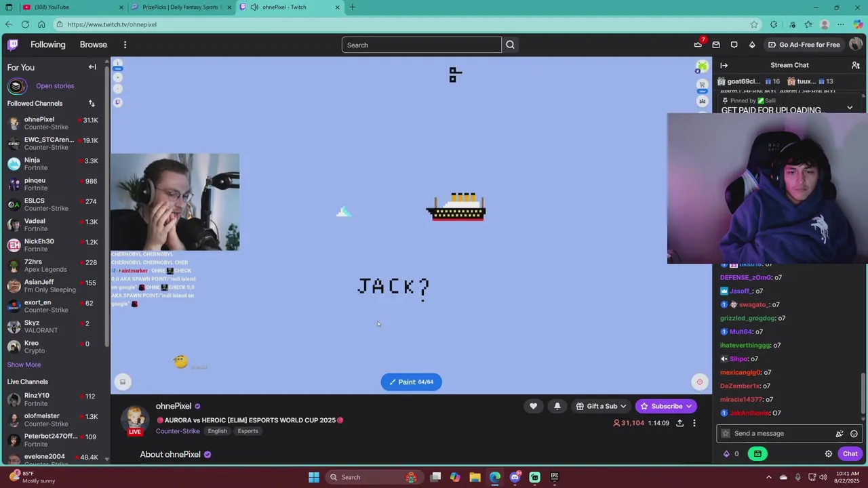Open the Following tab
868x488 pixels.
tap(48, 45)
